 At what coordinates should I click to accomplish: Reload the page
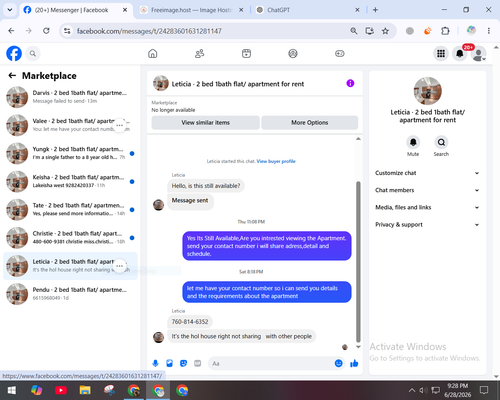46,31
